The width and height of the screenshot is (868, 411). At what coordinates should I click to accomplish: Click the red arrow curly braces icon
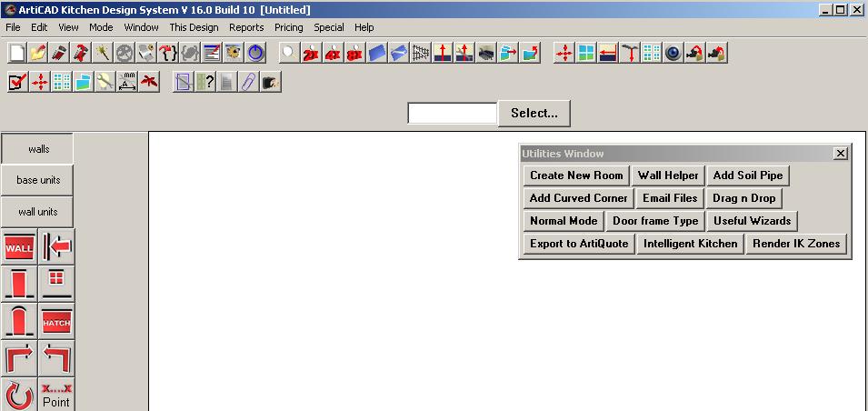[x=168, y=53]
